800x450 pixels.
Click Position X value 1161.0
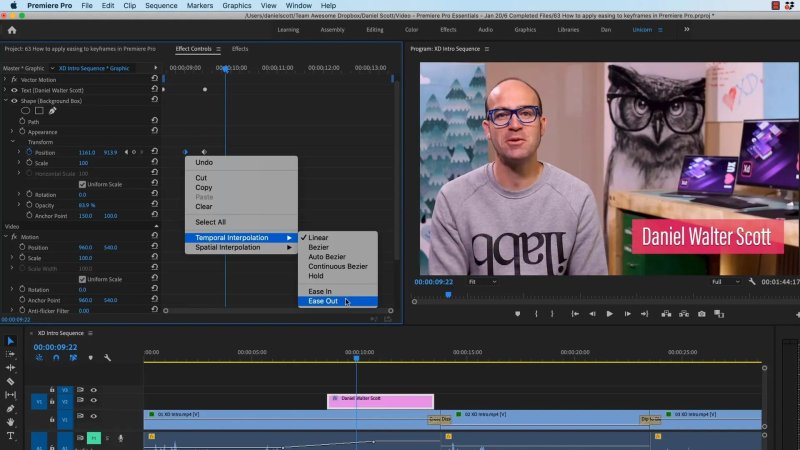coord(87,152)
